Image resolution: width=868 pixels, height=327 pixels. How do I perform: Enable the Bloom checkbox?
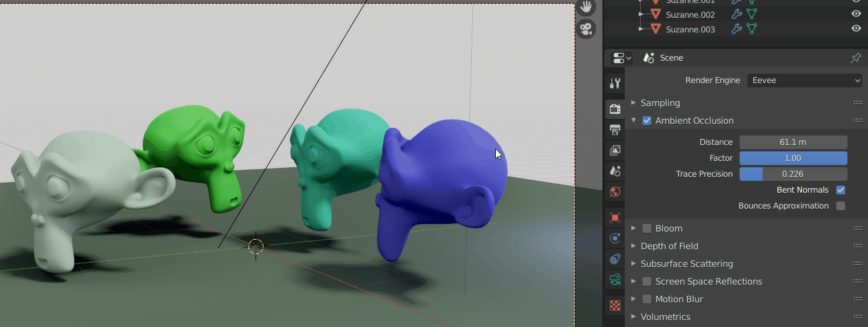click(x=647, y=229)
